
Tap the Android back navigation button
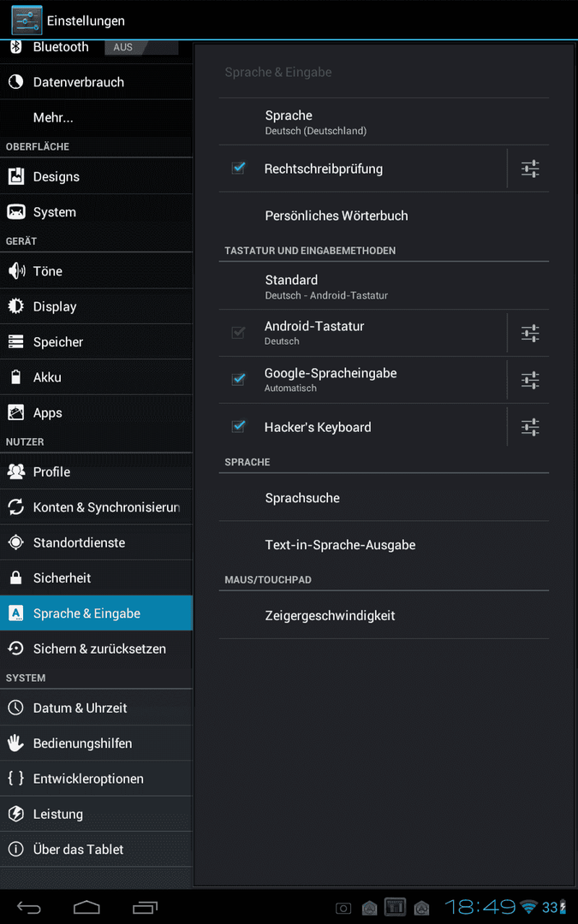coord(28,907)
